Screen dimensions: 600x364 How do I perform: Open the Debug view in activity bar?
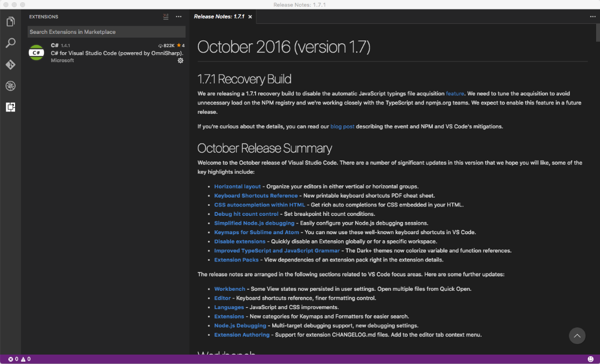coord(11,85)
